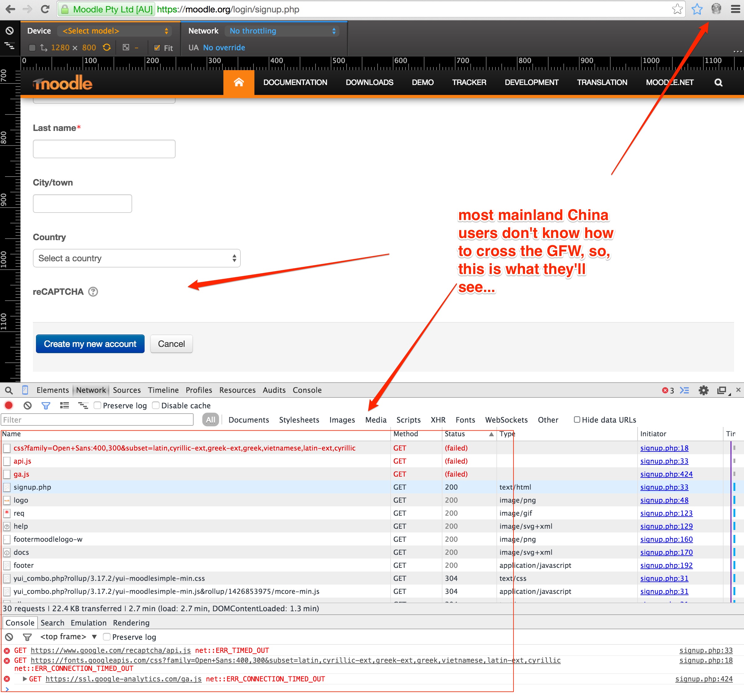The image size is (744, 700).
Task: Open the Timeline tab
Action: (163, 390)
